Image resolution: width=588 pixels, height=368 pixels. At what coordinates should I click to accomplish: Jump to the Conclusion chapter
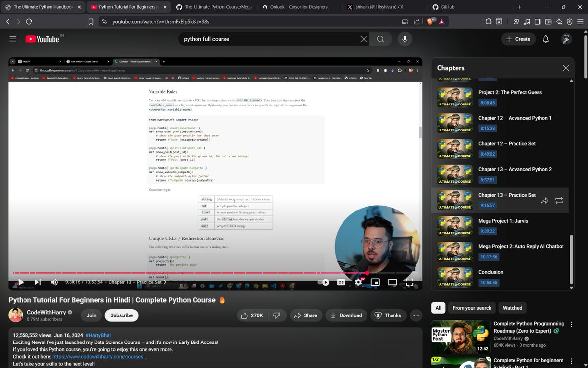[500, 277]
